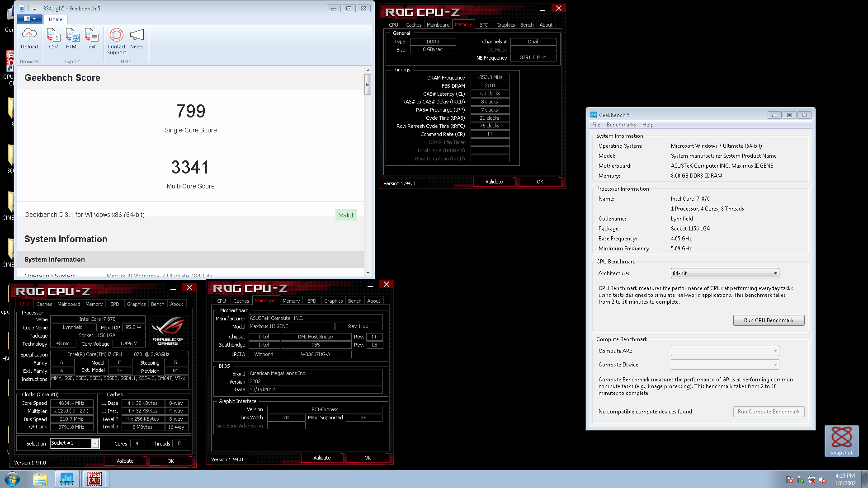This screenshot has height=488, width=868.
Task: Click Core Voltage value 1.496 V
Action: [x=128, y=344]
